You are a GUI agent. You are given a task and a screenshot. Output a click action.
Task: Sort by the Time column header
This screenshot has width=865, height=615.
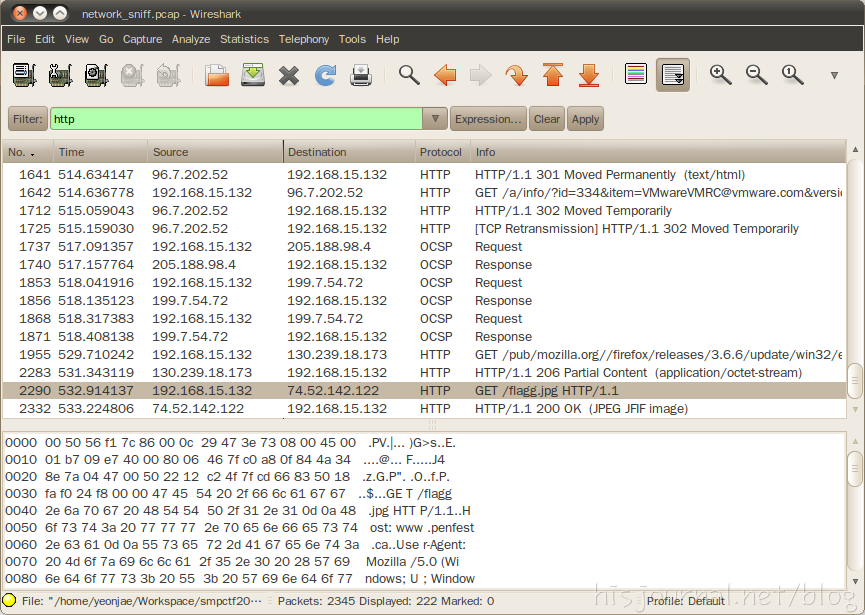[100, 152]
